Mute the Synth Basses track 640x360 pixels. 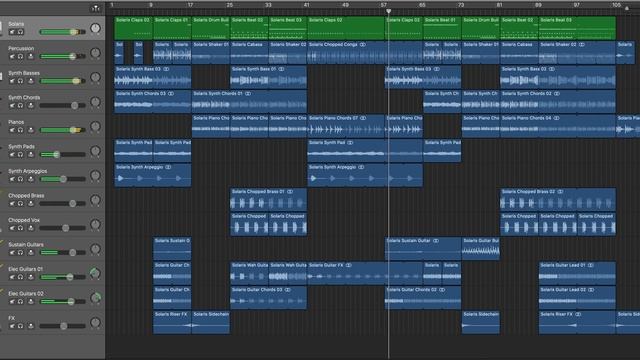coord(12,81)
